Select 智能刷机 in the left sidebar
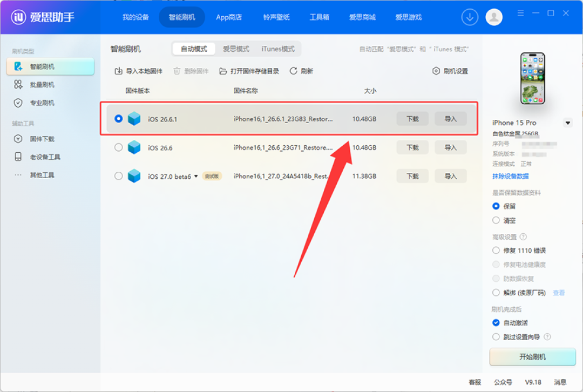Viewport: 583px width, 392px height. [x=50, y=66]
